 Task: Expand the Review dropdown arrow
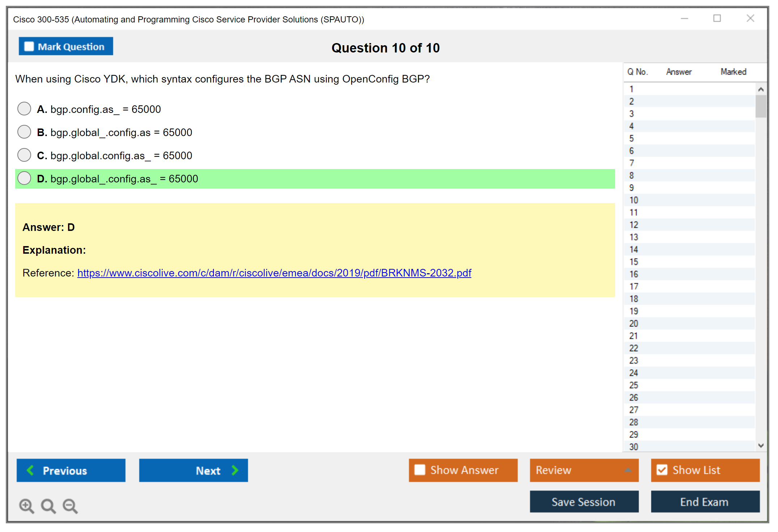628,470
